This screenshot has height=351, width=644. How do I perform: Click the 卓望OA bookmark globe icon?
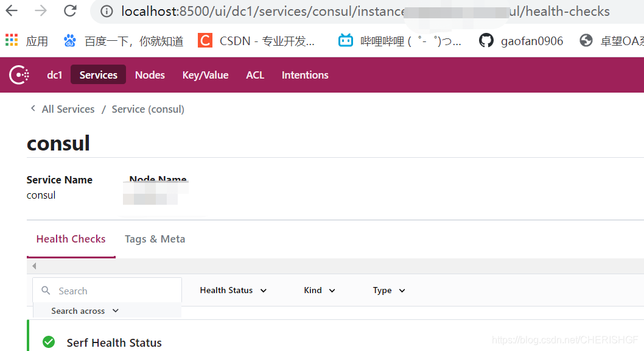[x=586, y=40]
